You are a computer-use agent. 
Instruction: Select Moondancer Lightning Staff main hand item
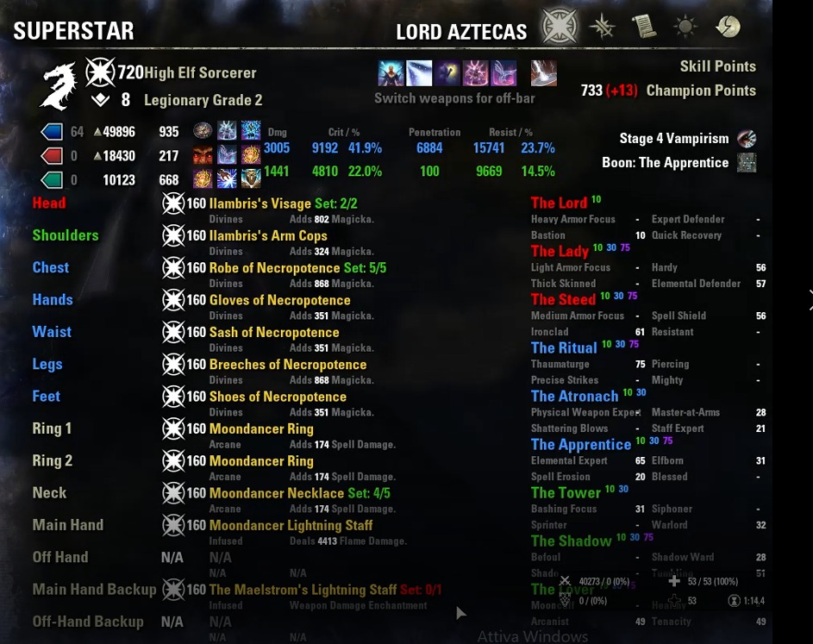click(x=291, y=525)
